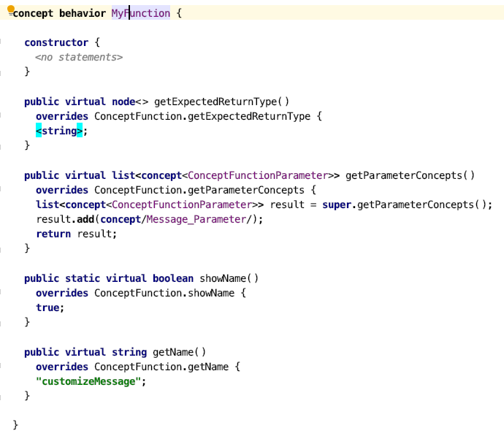Click the static modifier on showName
504x436 pixels.
83,278
